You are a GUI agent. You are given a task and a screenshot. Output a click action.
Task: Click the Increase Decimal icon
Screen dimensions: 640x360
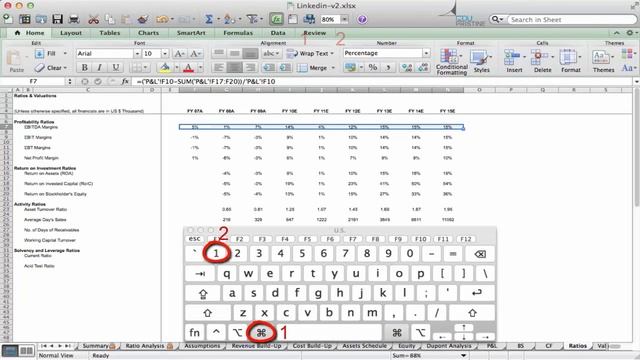click(x=406, y=67)
